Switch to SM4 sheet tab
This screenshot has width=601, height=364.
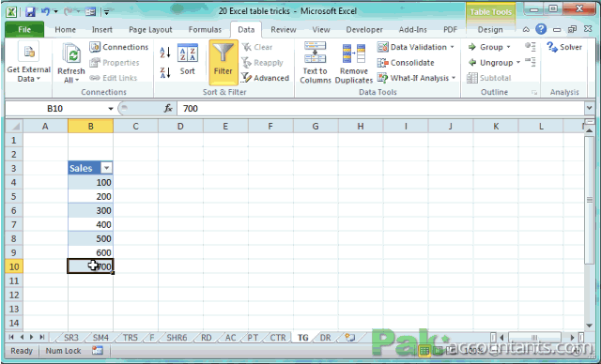click(x=100, y=338)
